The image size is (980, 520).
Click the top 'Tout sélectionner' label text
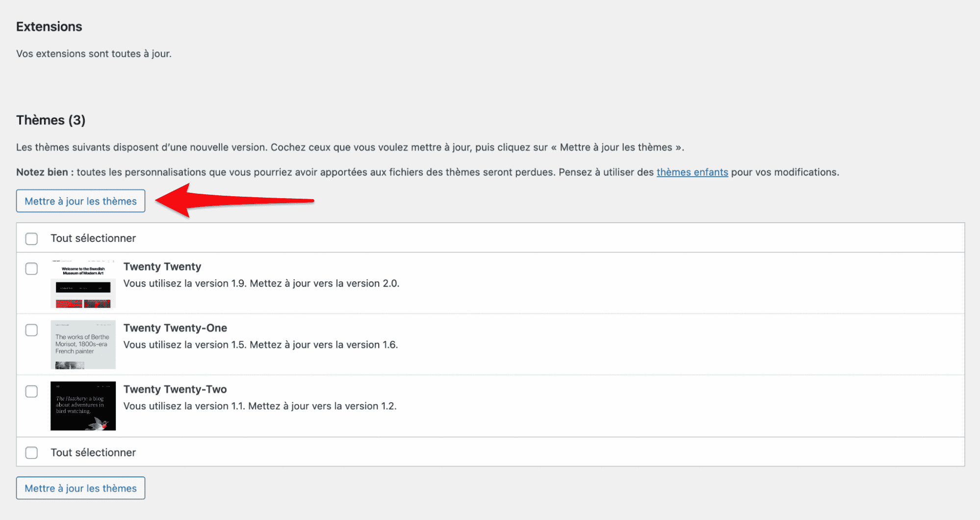pos(93,238)
